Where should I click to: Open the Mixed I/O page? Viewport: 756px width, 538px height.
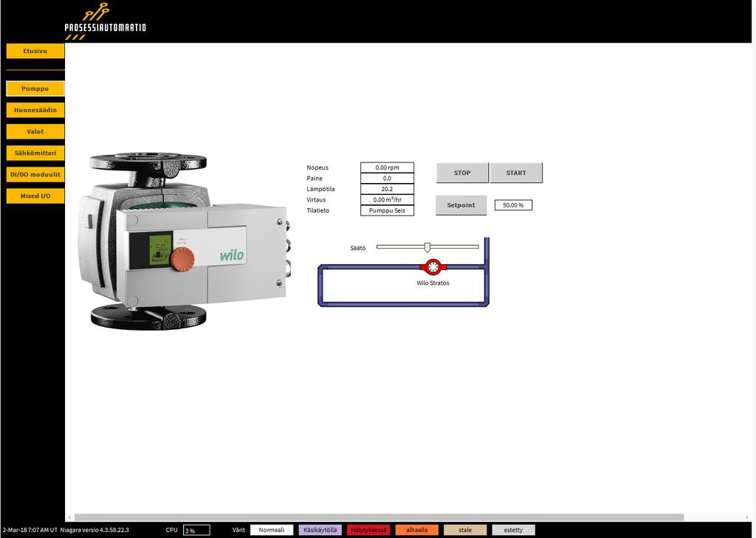point(35,196)
